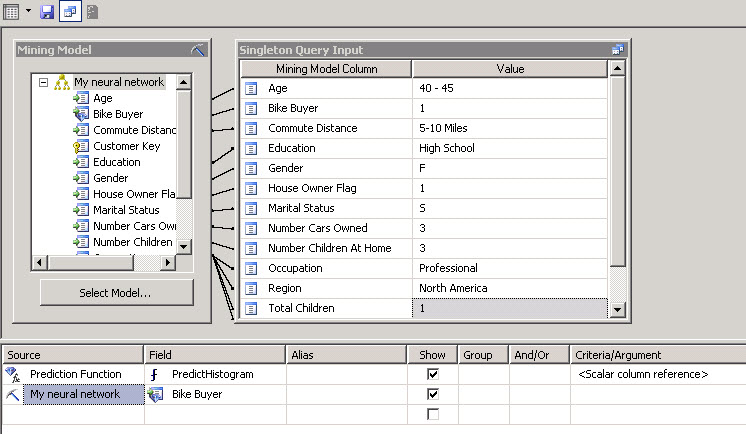Click the Customer Key key icon in tree
Image resolution: width=746 pixels, height=434 pixels.
[81, 146]
